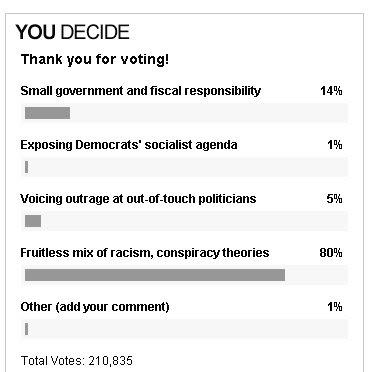The image size is (388, 372).
Task: Click the 5% result bar fill
Action: click(x=33, y=221)
